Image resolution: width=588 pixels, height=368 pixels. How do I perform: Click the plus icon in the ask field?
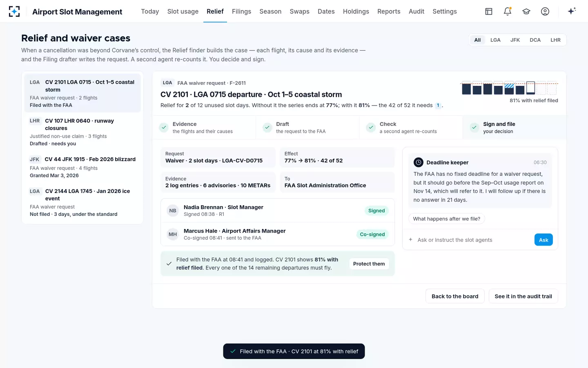(x=411, y=240)
